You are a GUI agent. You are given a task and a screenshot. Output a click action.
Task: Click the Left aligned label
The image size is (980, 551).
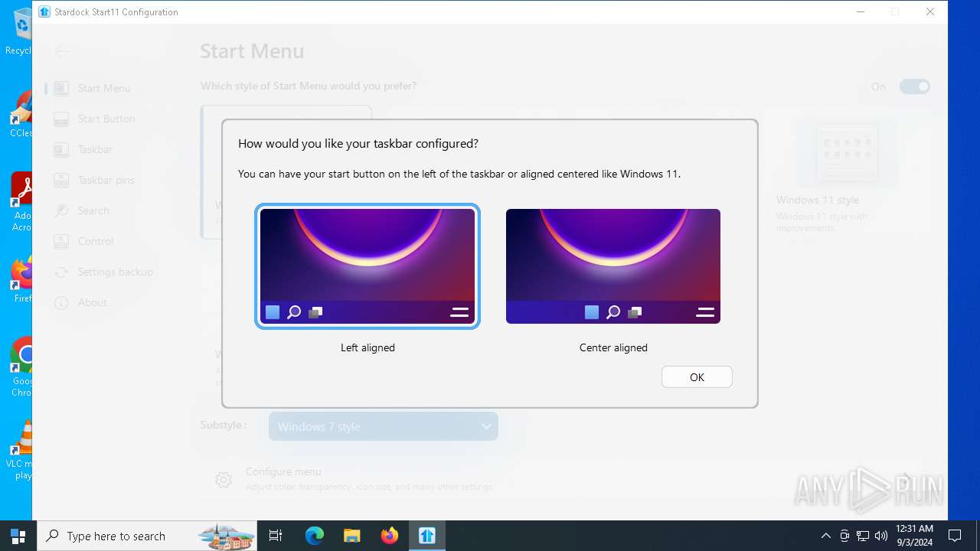coord(367,347)
